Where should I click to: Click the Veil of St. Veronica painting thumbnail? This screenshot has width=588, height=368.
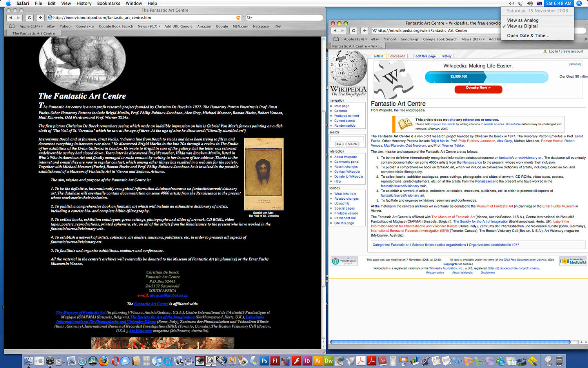coord(264,174)
